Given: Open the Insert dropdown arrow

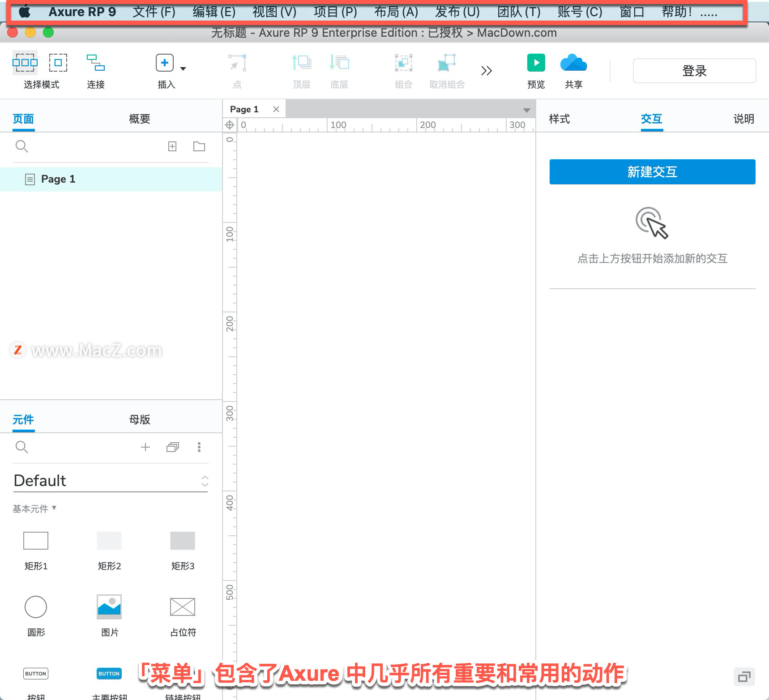Looking at the screenshot, I should (x=183, y=68).
